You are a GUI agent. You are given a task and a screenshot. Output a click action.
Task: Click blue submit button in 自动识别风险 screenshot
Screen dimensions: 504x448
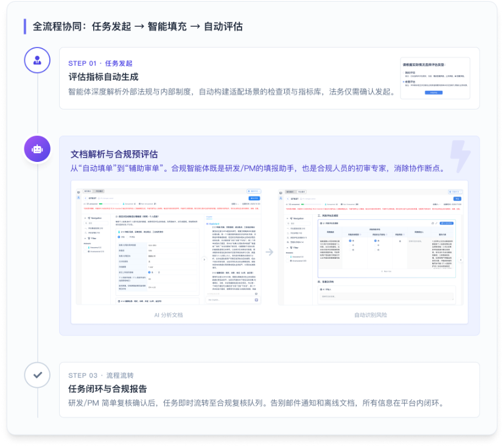tap(457, 198)
